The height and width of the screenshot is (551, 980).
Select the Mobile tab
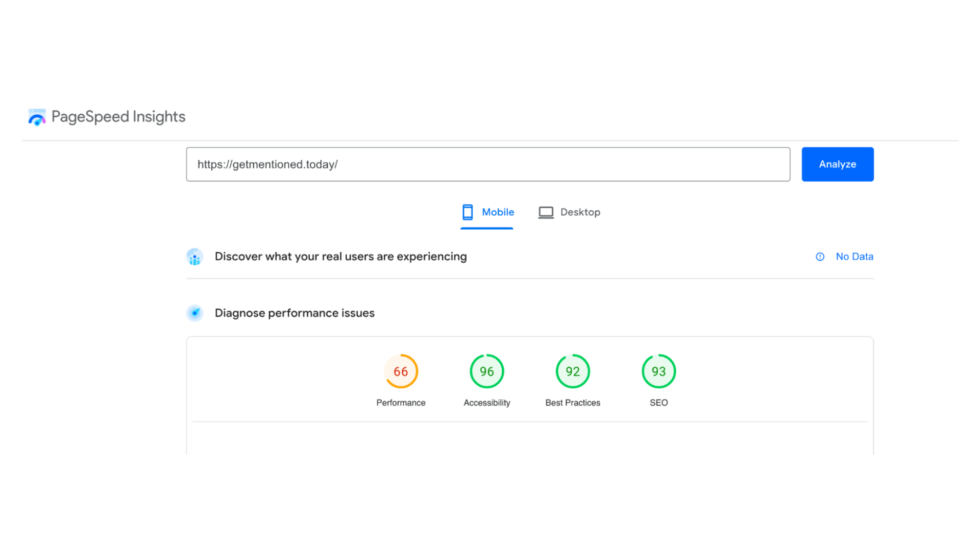(x=487, y=212)
